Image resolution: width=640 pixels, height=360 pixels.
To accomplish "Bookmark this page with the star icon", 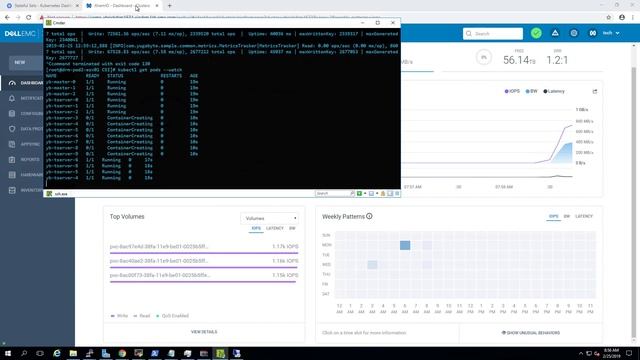I will (609, 17).
